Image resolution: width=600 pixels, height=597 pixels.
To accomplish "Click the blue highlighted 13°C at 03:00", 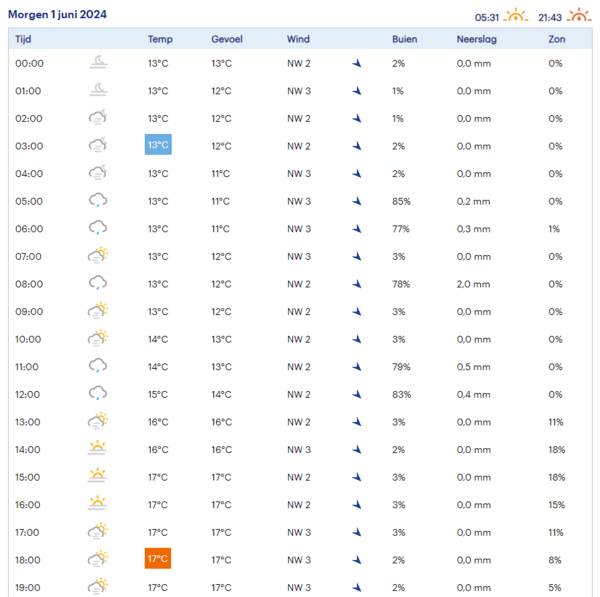I will coord(158,145).
